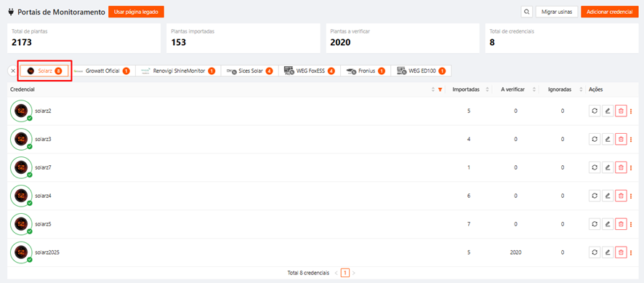This screenshot has height=283, width=644.
Task: Delete the solarz7 credential
Action: [x=621, y=168]
